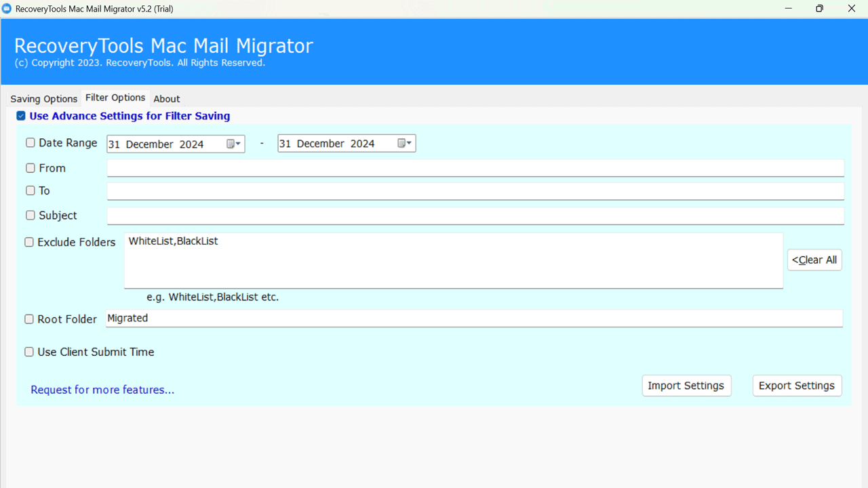
Task: Click Export Settings button
Action: click(797, 386)
